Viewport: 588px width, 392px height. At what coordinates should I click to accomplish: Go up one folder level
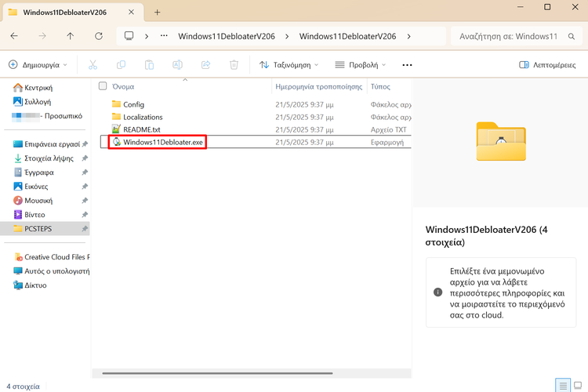70,36
